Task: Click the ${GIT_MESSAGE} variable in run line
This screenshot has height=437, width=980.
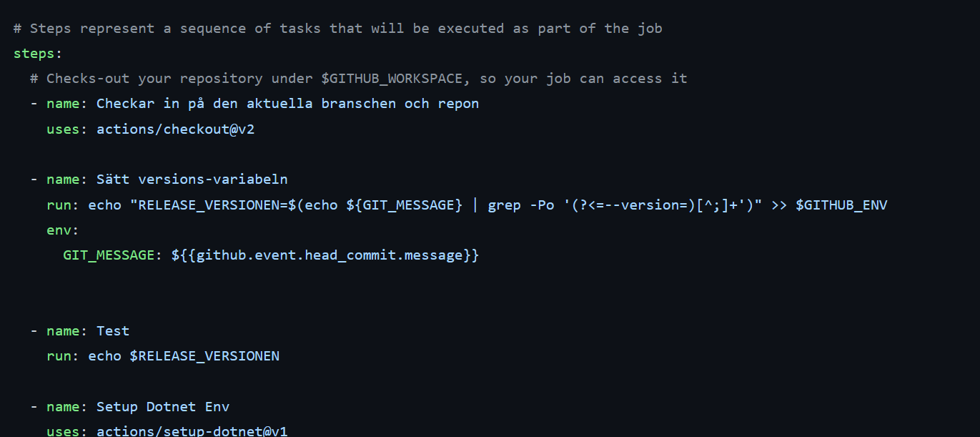Action: [405, 205]
